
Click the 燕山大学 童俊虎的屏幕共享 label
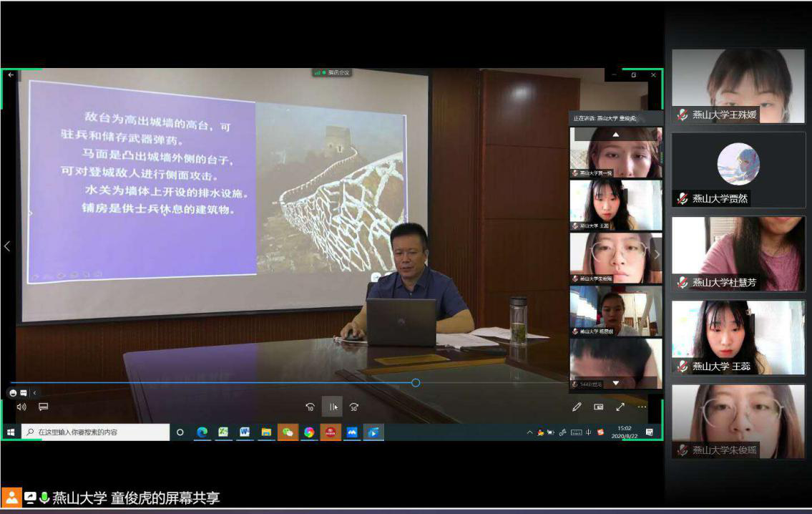point(136,498)
